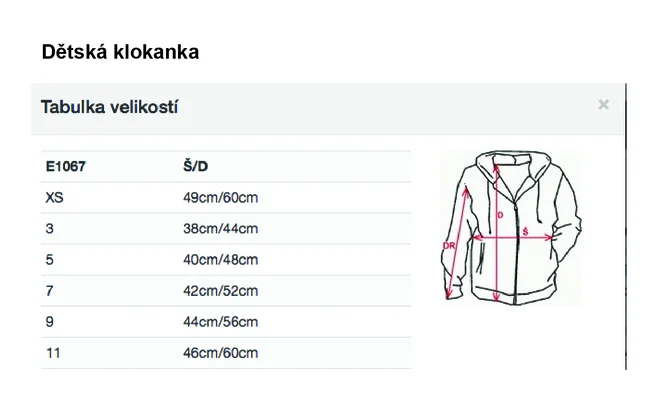
Task: Click the Tabulka velikostí title
Action: [109, 107]
